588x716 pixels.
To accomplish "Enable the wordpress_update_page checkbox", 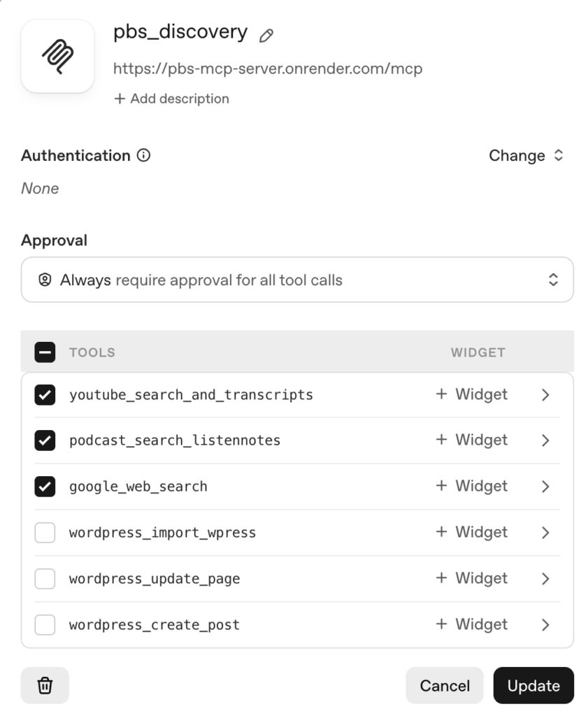I will (x=45, y=579).
